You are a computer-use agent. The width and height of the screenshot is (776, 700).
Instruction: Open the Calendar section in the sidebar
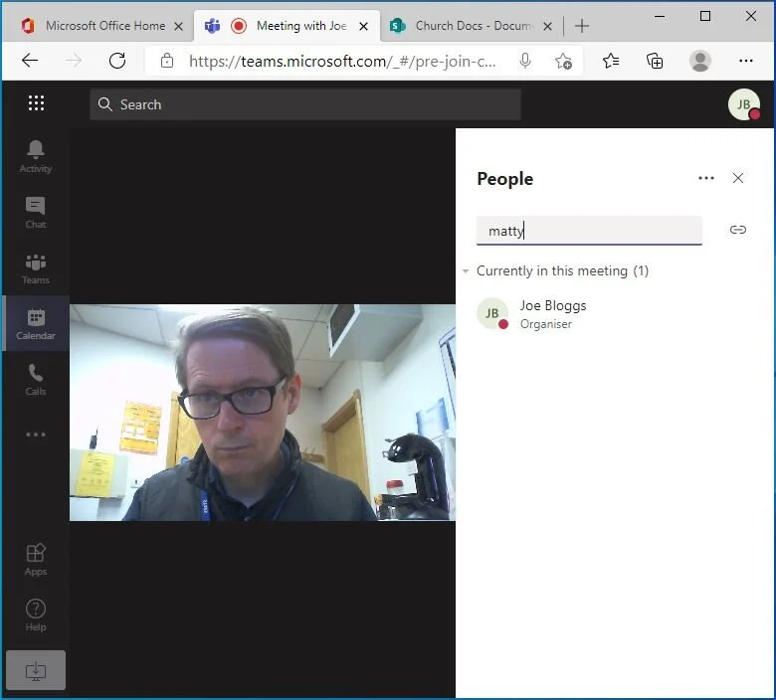point(36,323)
